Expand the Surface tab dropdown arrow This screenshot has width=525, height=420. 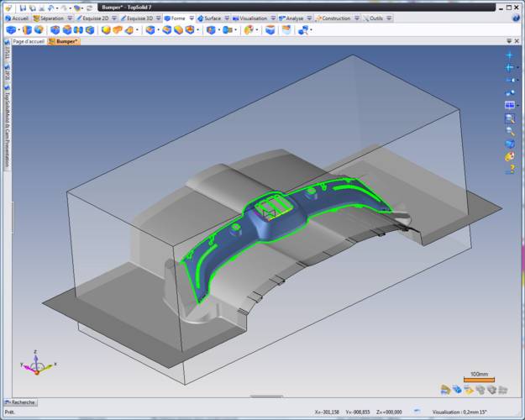click(226, 18)
